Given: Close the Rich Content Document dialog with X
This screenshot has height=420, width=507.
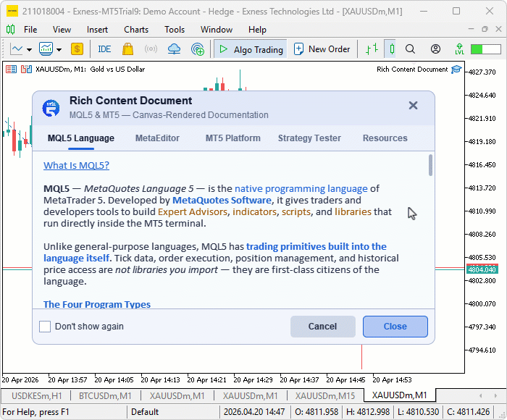Looking at the screenshot, I should [413, 106].
